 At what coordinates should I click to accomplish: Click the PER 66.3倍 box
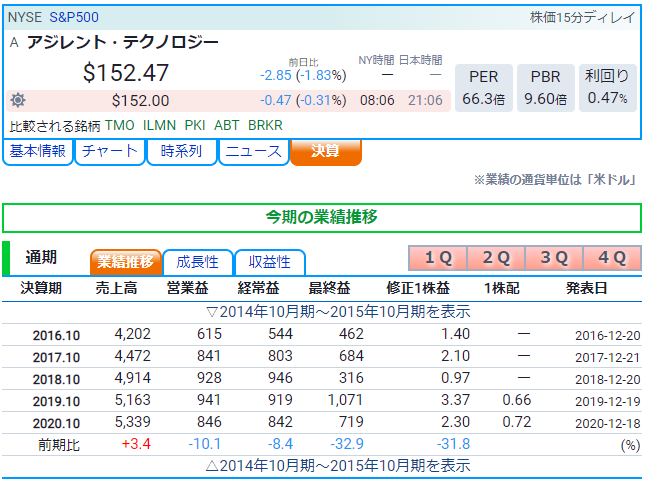tap(484, 88)
